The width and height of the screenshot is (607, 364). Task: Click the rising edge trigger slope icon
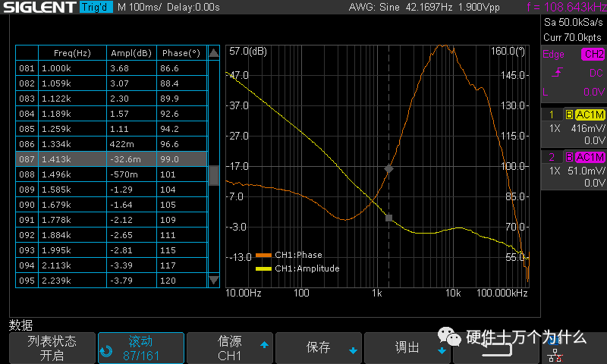point(557,73)
